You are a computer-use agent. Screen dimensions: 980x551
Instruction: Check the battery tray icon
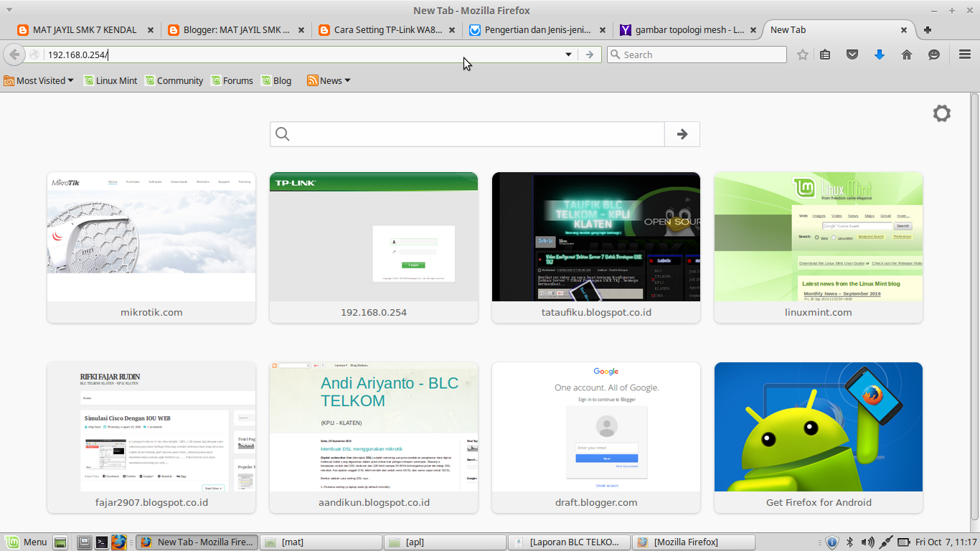tap(905, 542)
